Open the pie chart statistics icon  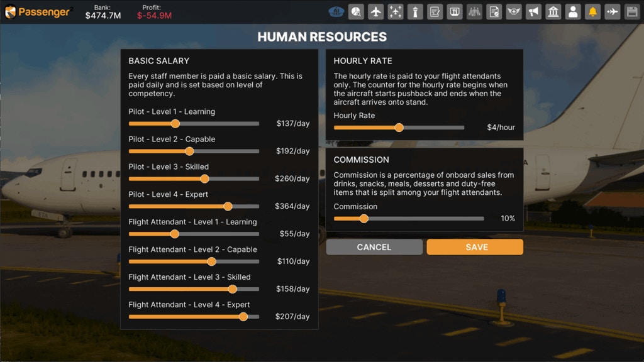[357, 11]
